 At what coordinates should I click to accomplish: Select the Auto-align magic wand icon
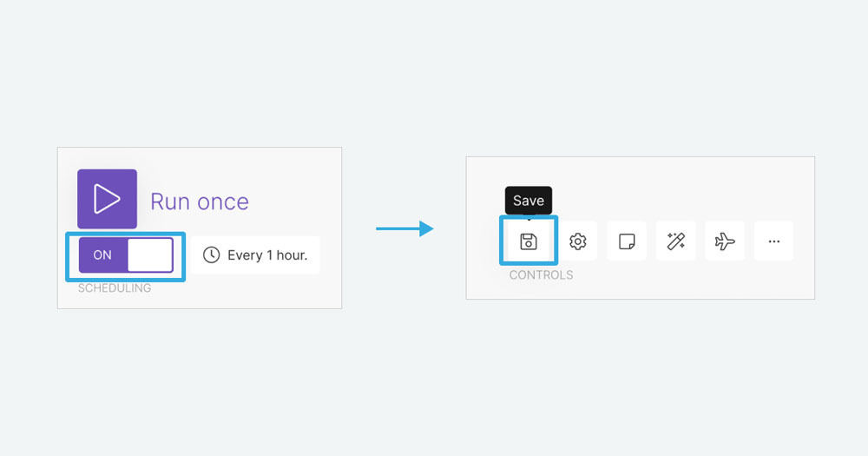676,241
